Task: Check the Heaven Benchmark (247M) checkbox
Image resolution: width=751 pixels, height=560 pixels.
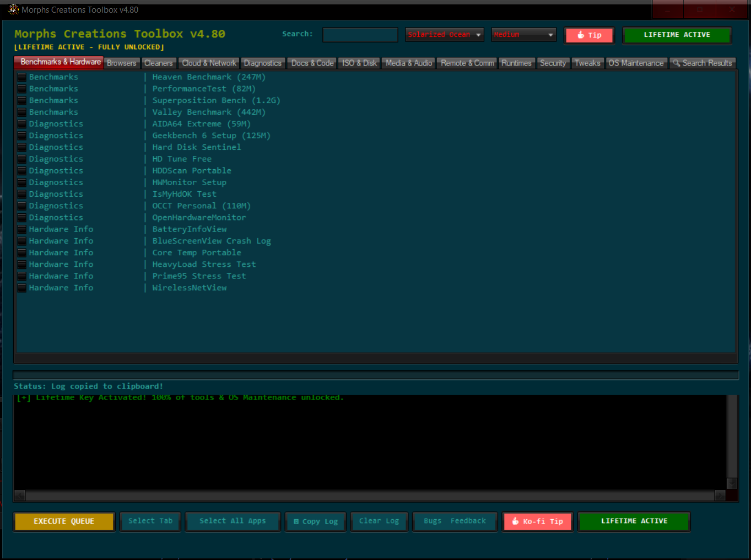Action: (x=22, y=77)
